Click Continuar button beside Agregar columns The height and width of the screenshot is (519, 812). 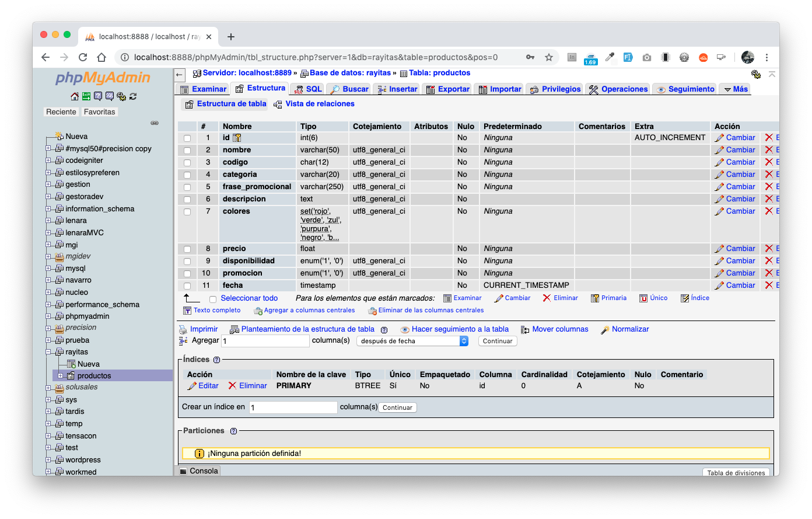pyautogui.click(x=498, y=341)
